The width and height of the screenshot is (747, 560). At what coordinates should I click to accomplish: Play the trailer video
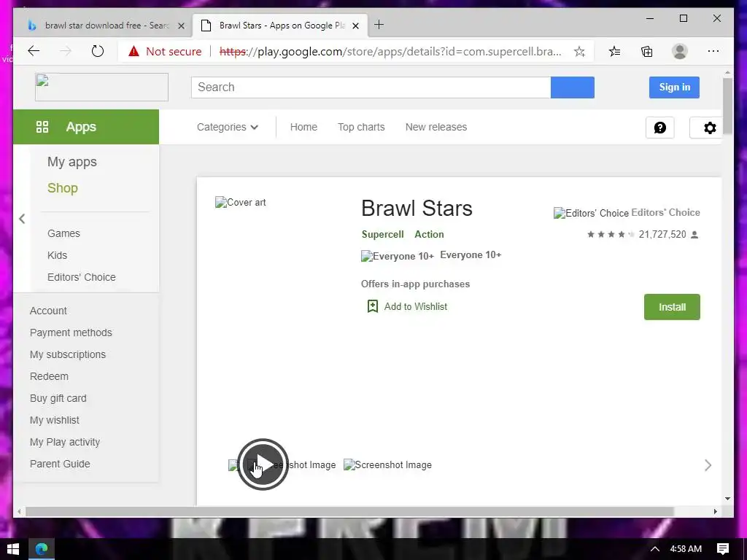[263, 464]
